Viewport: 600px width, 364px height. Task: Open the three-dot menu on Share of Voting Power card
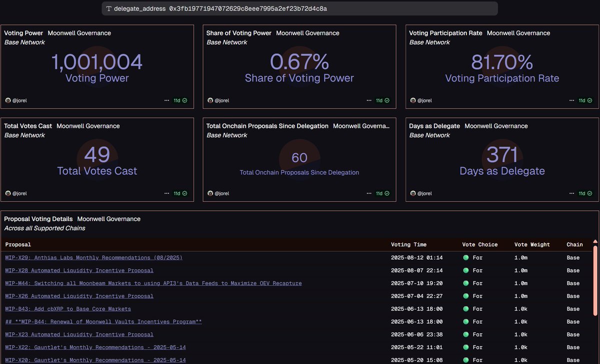(x=369, y=100)
